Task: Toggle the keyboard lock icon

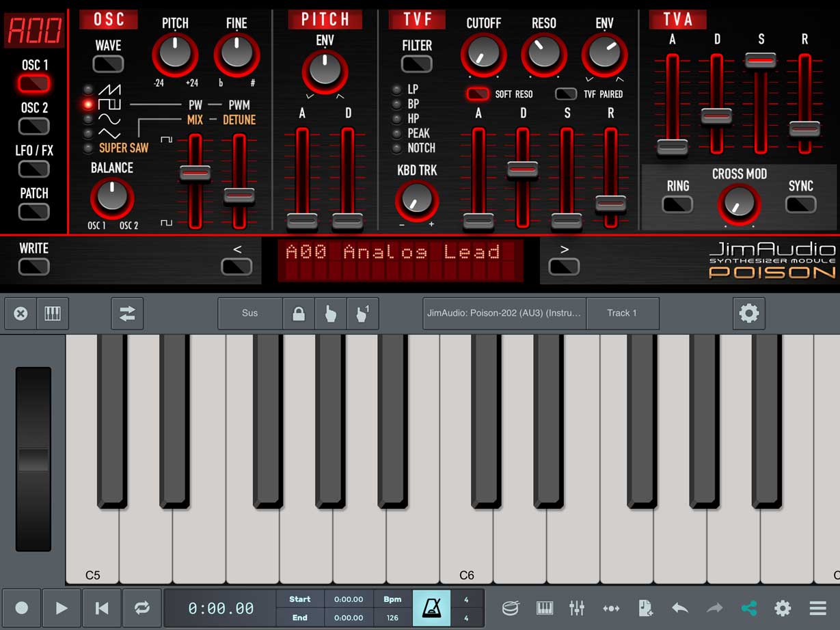Action: coord(299,313)
